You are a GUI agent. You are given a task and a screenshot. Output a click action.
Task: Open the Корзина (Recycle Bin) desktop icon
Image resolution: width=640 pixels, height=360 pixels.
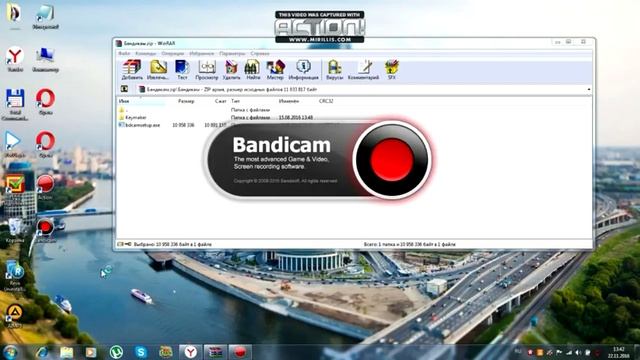[x=15, y=230]
